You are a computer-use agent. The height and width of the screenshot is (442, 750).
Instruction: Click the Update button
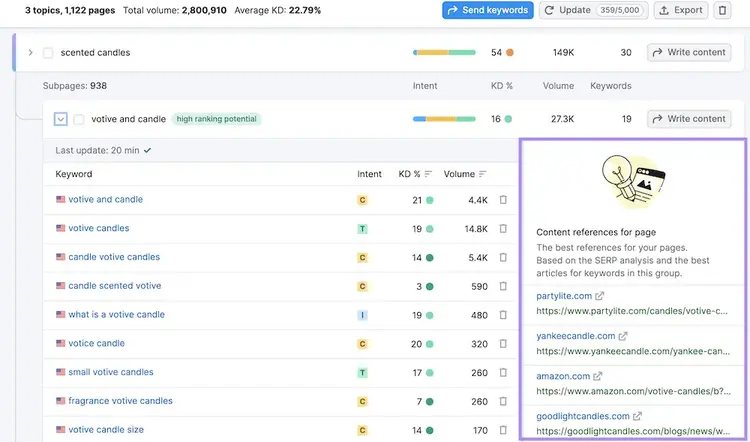point(593,10)
